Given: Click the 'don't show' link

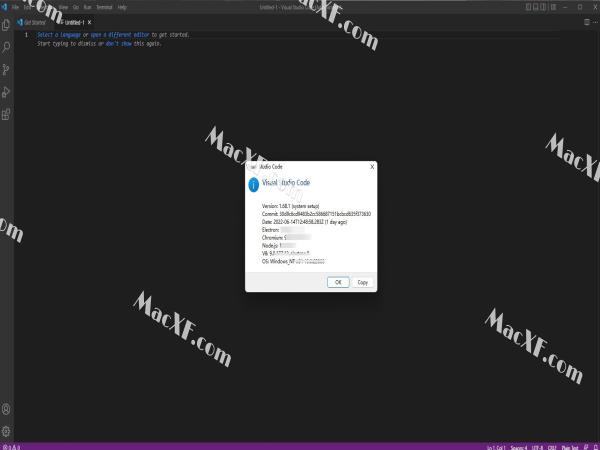Looking at the screenshot, I should click(119, 44).
